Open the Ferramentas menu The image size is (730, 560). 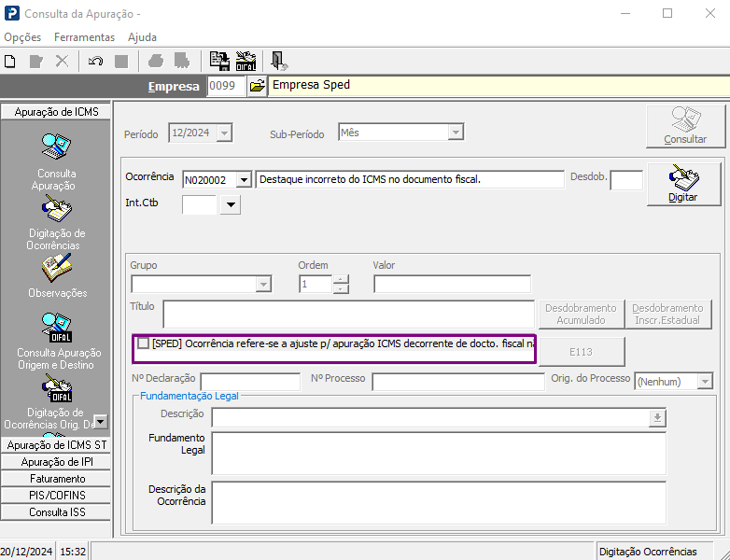pyautogui.click(x=84, y=37)
